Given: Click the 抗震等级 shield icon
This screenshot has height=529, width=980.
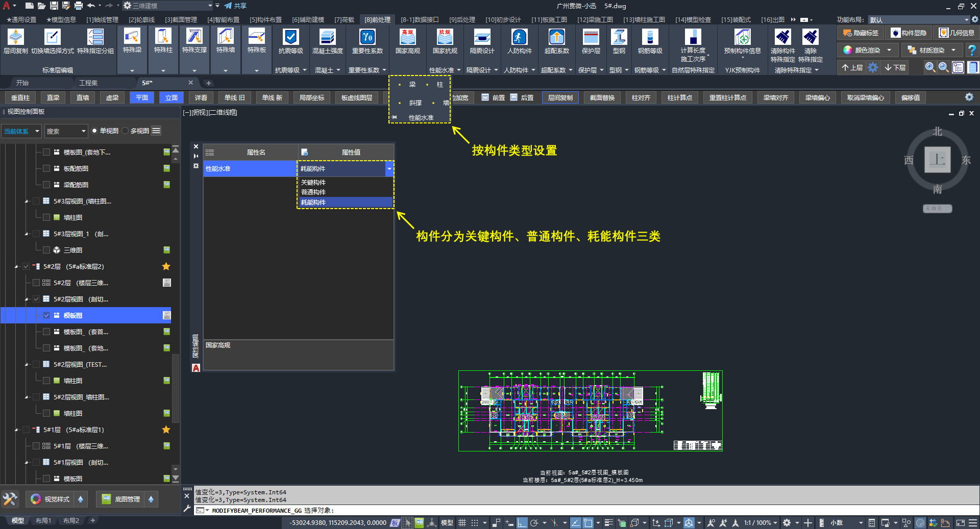Looking at the screenshot, I should [291, 37].
